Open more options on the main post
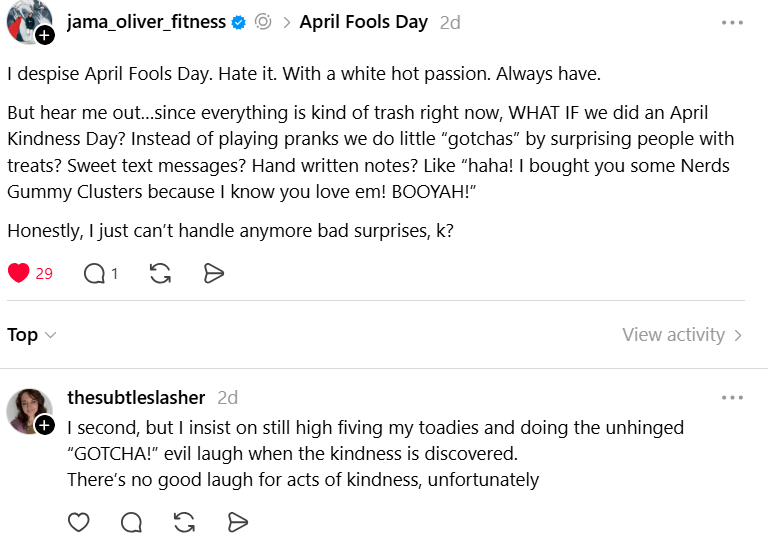This screenshot has height=539, width=768. pyautogui.click(x=732, y=22)
